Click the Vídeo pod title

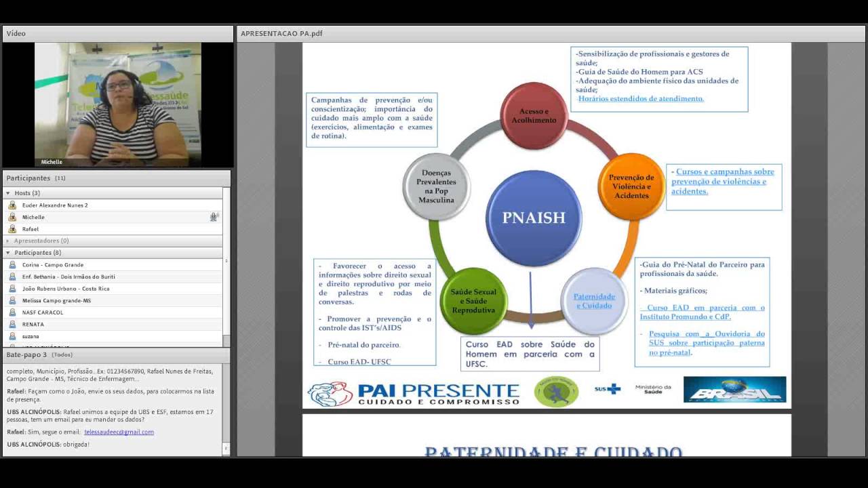click(x=16, y=33)
